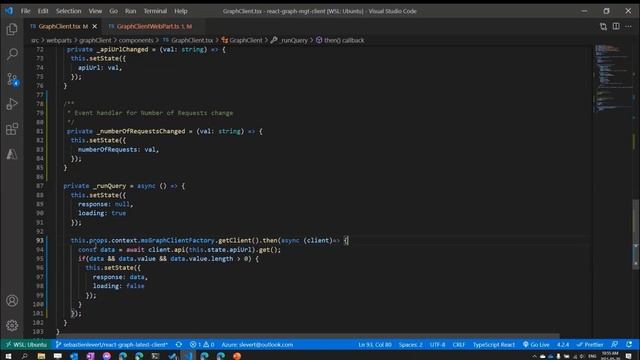
Task: Open the Extensions view
Action: point(12,129)
